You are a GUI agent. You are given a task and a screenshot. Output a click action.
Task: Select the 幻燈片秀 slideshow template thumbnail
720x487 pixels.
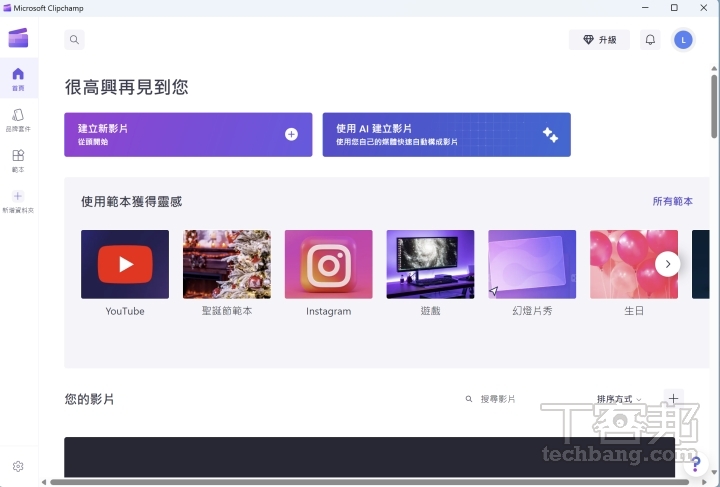[x=532, y=264]
